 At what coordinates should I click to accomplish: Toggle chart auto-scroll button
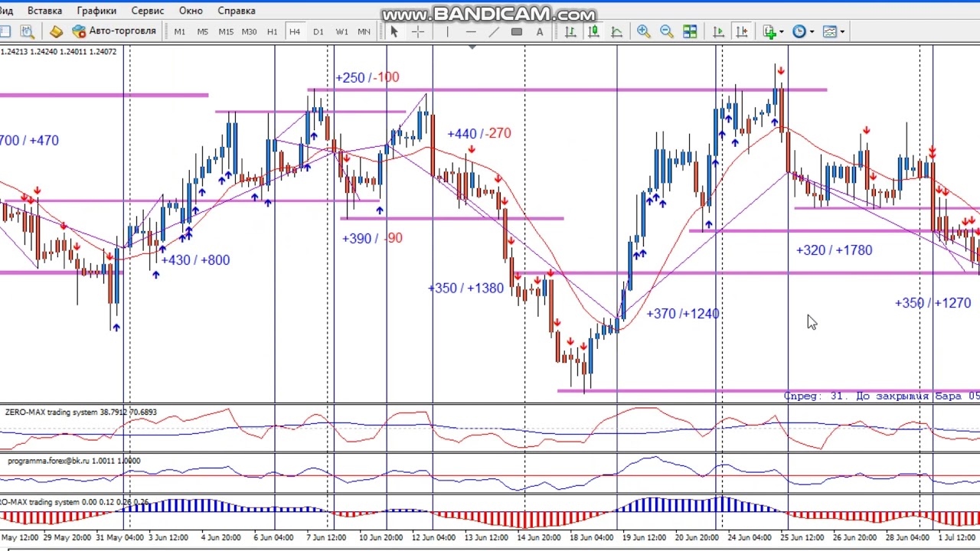coord(718,31)
